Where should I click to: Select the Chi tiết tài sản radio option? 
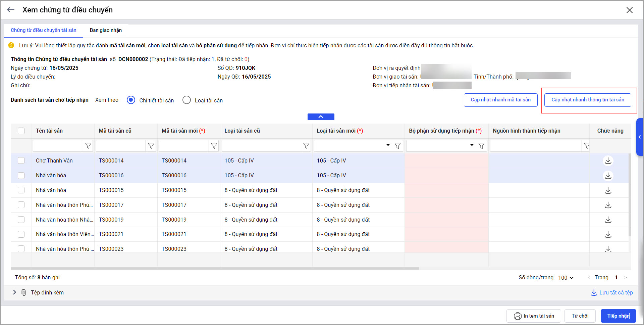click(x=131, y=100)
